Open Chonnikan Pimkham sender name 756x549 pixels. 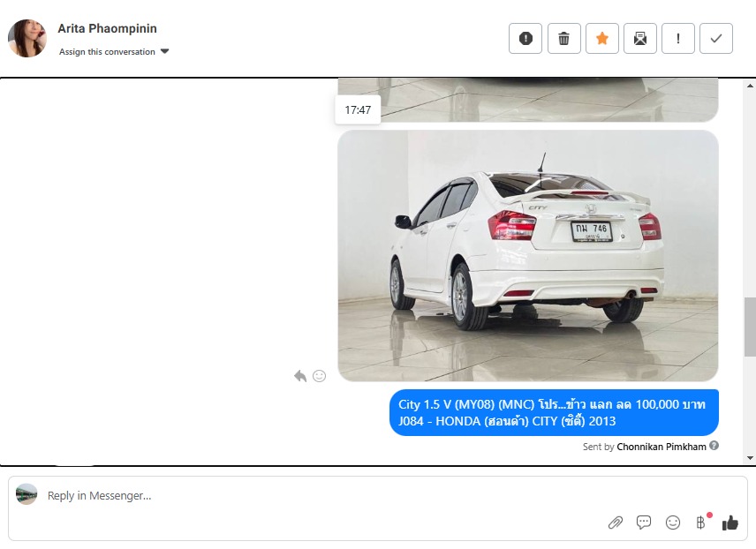click(x=661, y=447)
